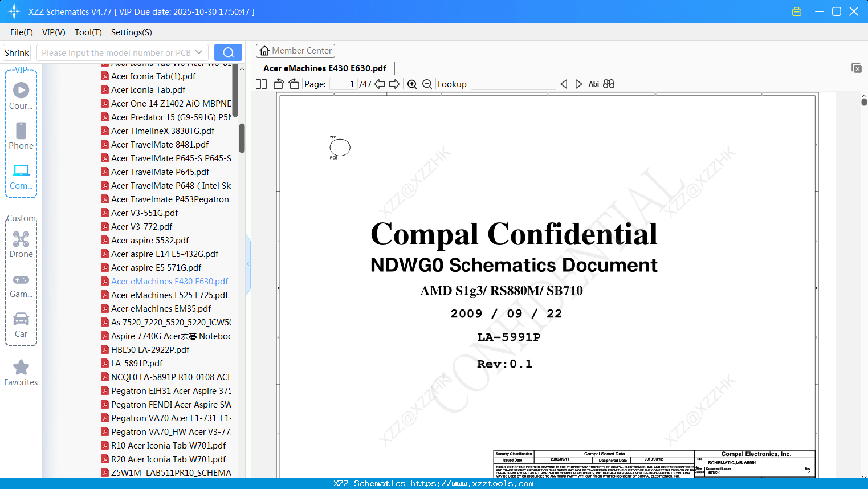Select the Acer eMachines E430 E630.pdf tab
This screenshot has height=489, width=868.
pyautogui.click(x=325, y=68)
